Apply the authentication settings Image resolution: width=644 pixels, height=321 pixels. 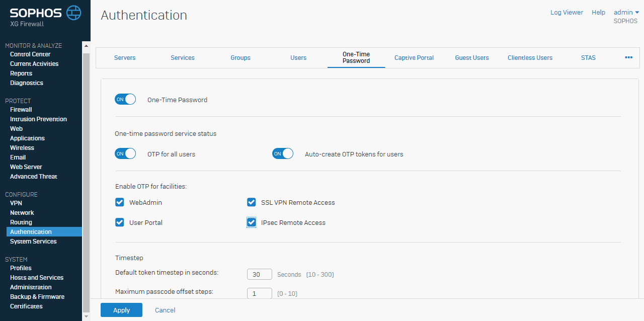(x=121, y=310)
